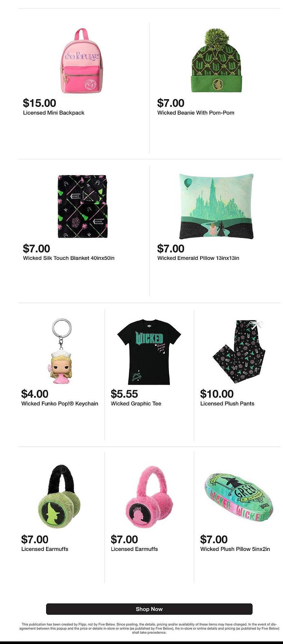The height and width of the screenshot is (644, 283).
Task: Click the Wicked Funko Pop! Keychain title
Action: pos(60,403)
